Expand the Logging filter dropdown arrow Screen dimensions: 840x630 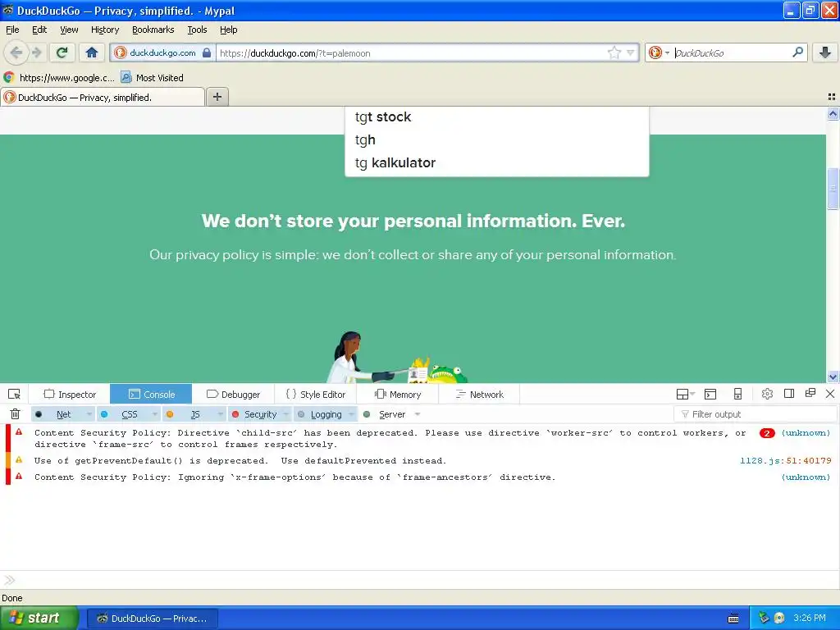[351, 414]
